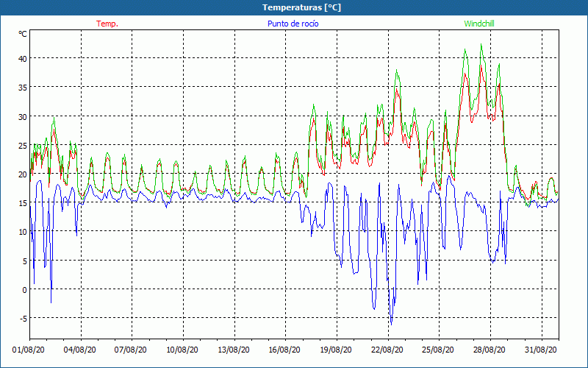The width and height of the screenshot is (588, 368).
Task: Click the 25/08/20 date label
Action: (438, 350)
